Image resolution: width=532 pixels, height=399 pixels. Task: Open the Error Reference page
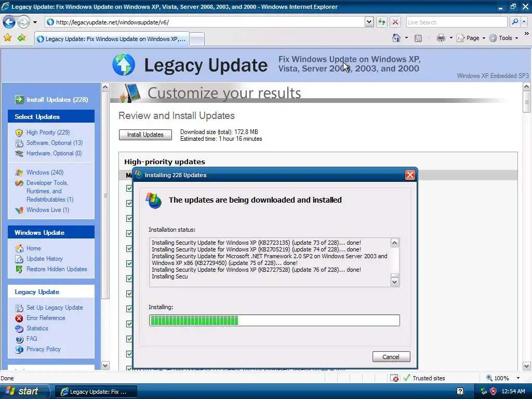46,318
